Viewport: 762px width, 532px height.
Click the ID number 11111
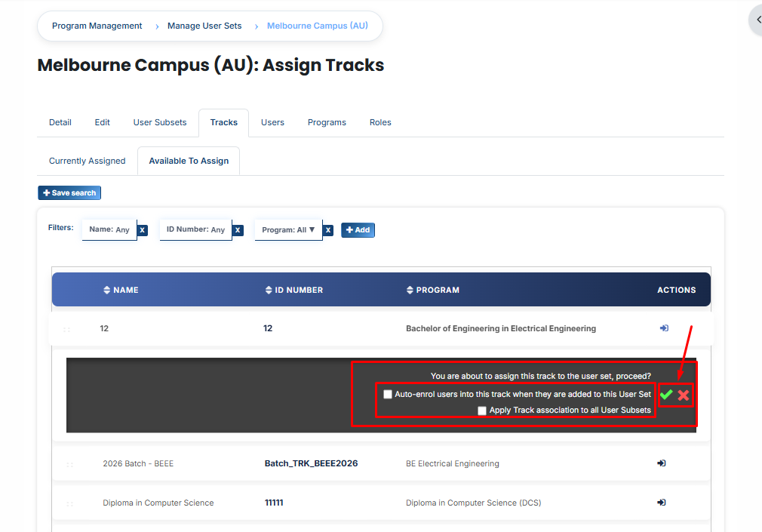274,503
